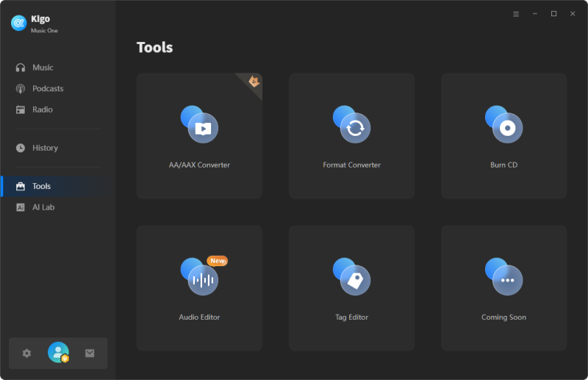
Task: Click the Kigo Music One logo
Action: (x=19, y=24)
